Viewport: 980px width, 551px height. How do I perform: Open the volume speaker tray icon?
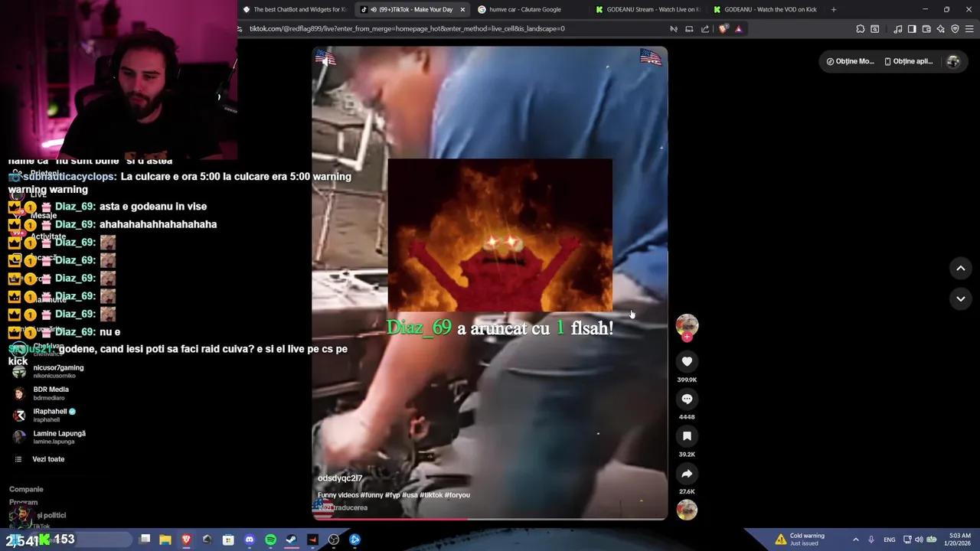pyautogui.click(x=919, y=540)
